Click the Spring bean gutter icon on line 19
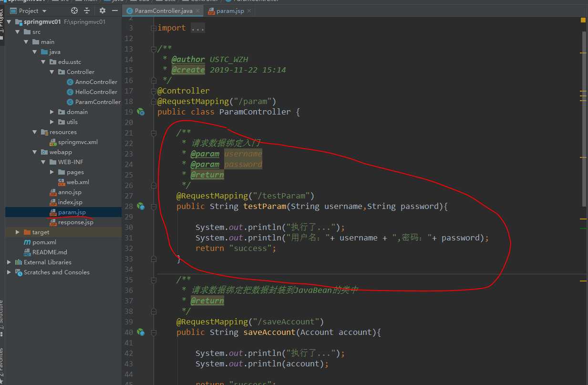This screenshot has width=588, height=385. click(x=141, y=112)
